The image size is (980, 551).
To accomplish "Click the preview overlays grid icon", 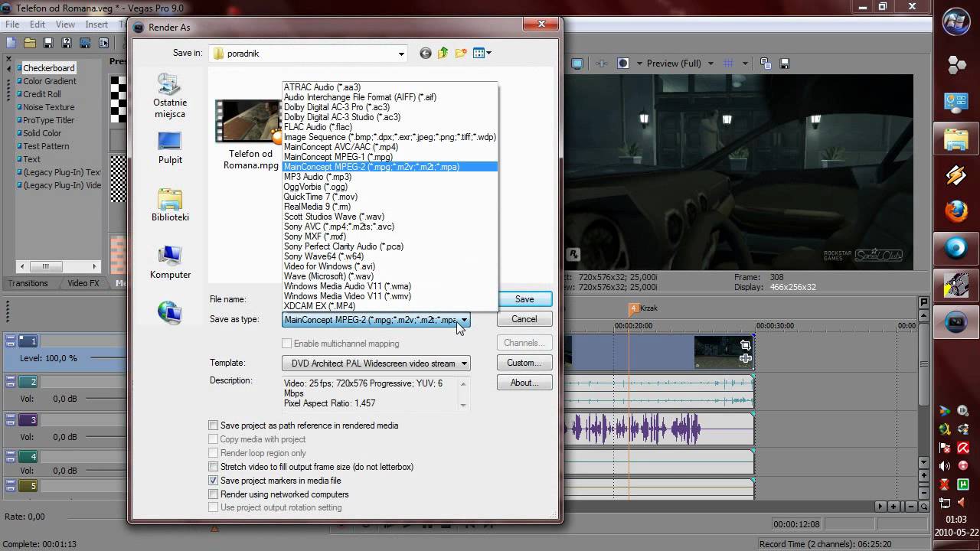I will tap(729, 64).
